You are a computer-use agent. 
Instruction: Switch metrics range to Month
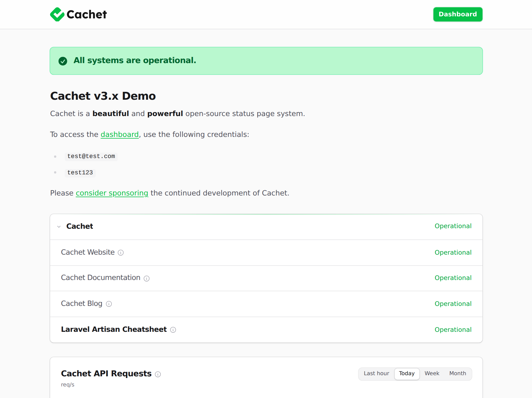(458, 373)
